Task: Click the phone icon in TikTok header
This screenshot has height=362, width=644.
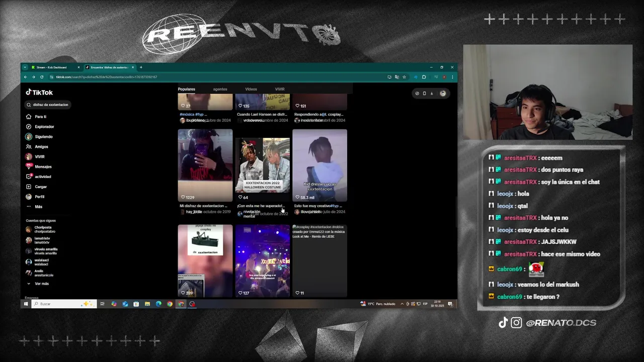Action: point(424,93)
